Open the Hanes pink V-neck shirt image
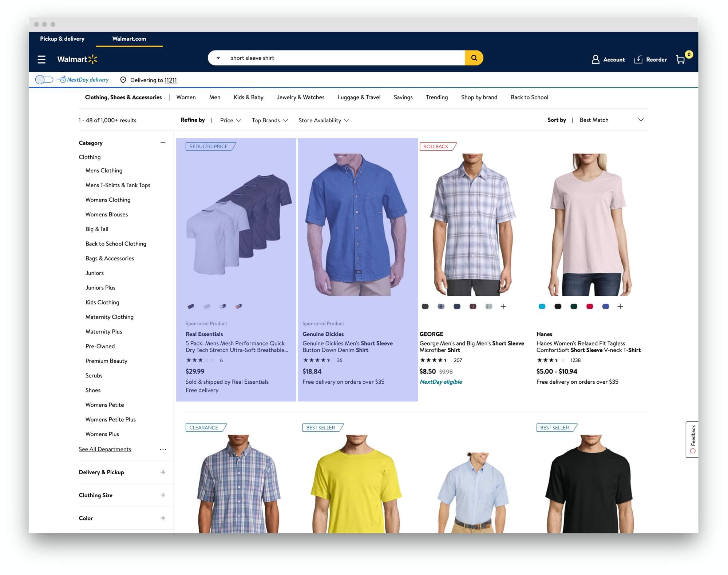The image size is (728, 575). pyautogui.click(x=590, y=224)
